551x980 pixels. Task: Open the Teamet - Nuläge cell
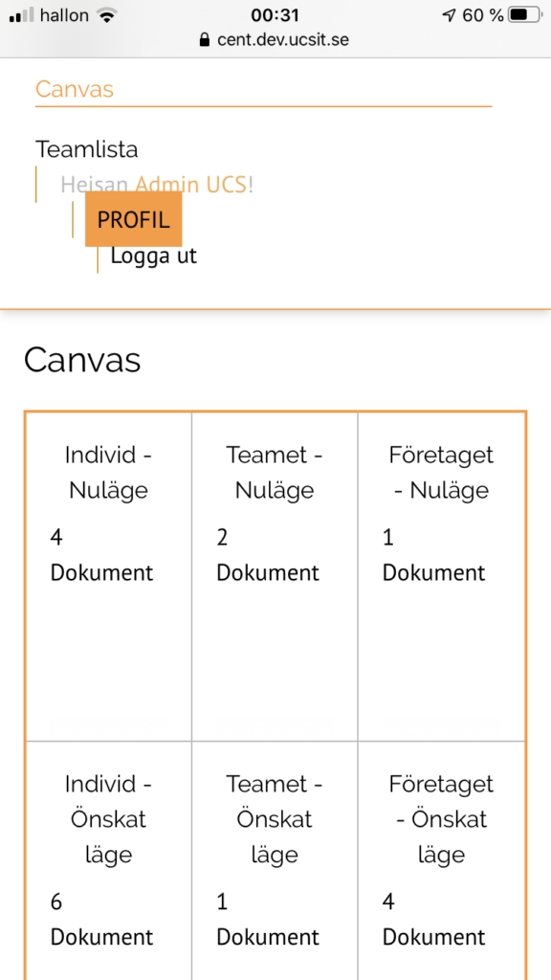pos(275,577)
